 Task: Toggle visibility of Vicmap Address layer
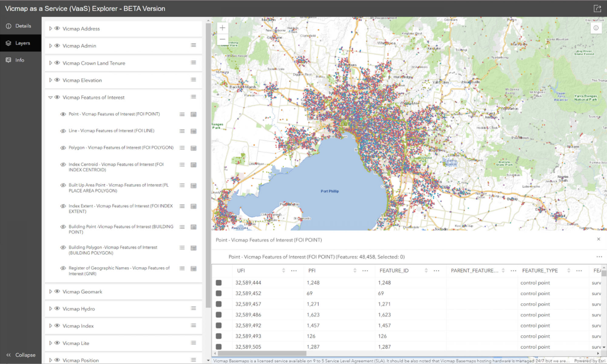point(57,28)
